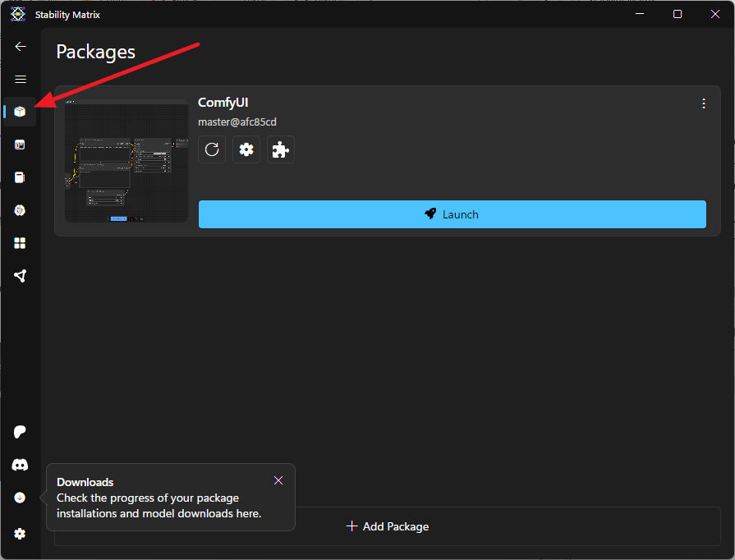735x560 pixels.
Task: Dismiss the Downloads tooltip
Action: (278, 480)
